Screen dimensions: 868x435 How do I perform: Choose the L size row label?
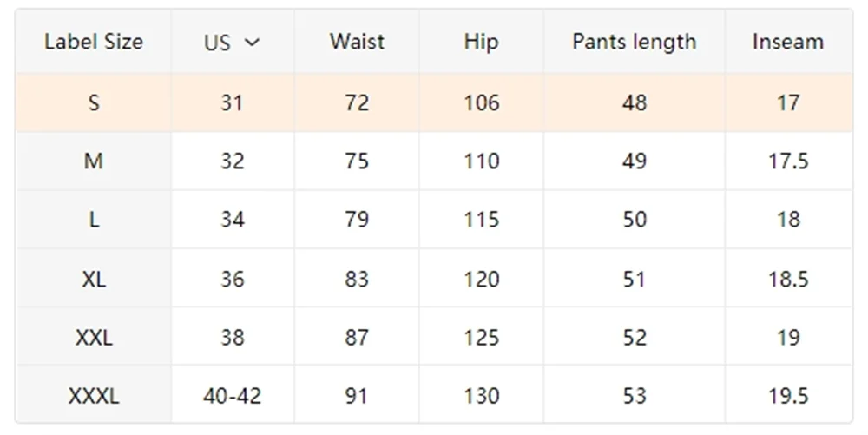click(x=94, y=220)
